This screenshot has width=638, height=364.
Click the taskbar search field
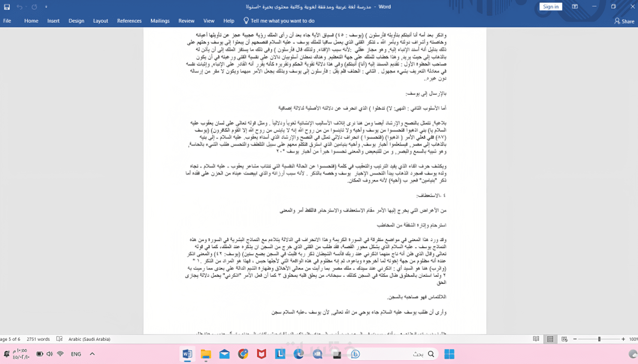coord(393,354)
